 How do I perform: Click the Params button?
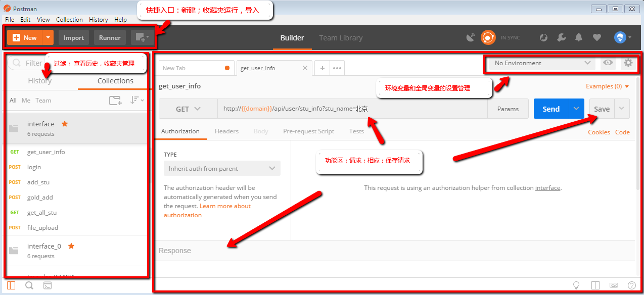coord(508,109)
